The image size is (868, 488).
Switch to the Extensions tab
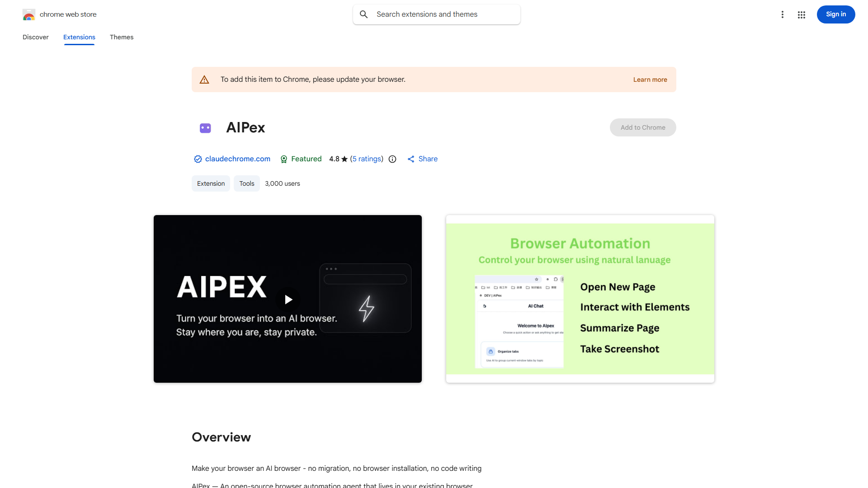(79, 37)
